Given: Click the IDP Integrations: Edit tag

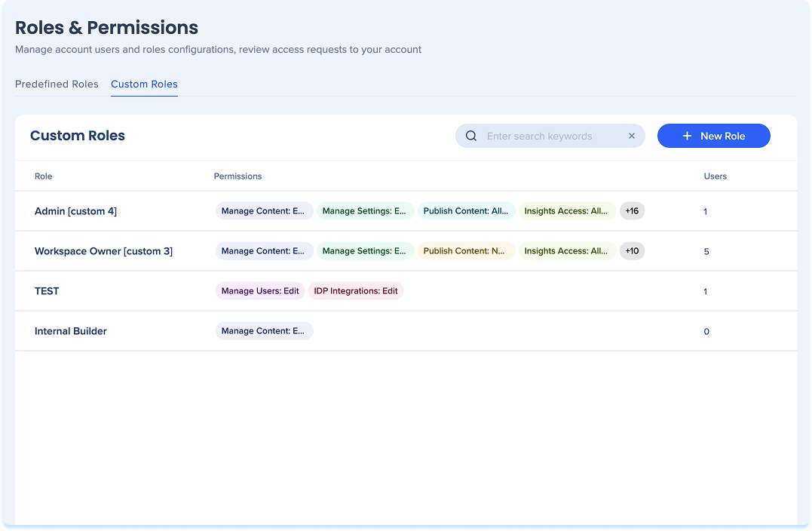Looking at the screenshot, I should pyautogui.click(x=356, y=291).
